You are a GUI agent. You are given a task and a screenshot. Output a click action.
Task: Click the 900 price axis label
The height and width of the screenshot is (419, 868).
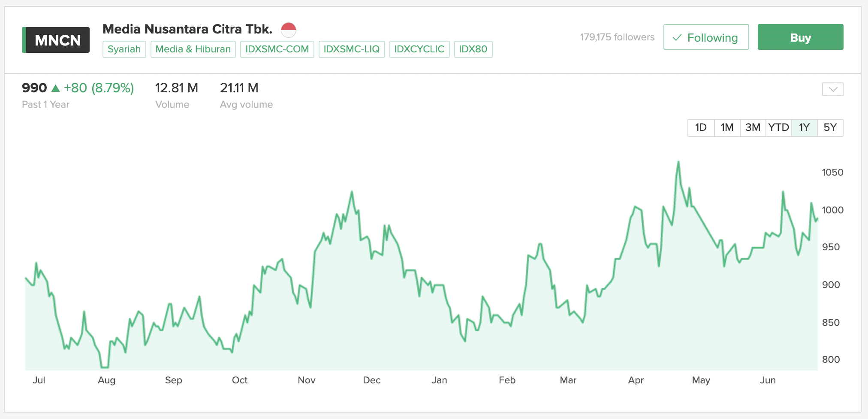(831, 285)
